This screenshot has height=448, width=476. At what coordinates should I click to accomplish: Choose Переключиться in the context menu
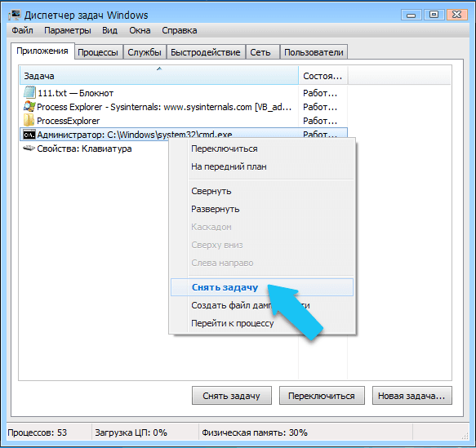pos(262,149)
